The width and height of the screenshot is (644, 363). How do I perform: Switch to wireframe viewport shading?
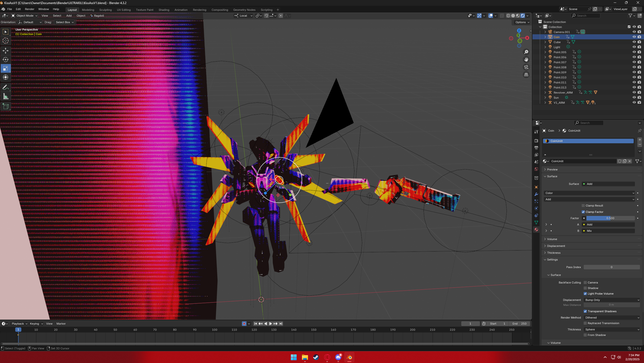point(508,16)
